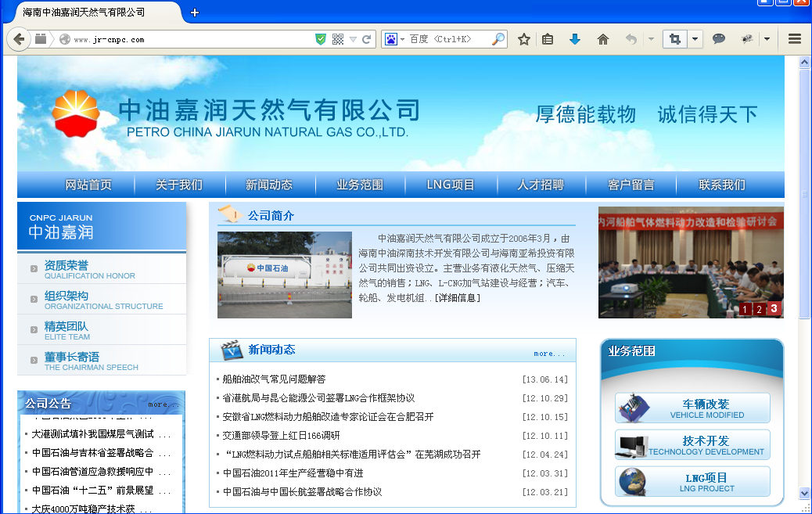Open the chat bubble icon in toolbar
Image resolution: width=812 pixels, height=514 pixels.
(719, 39)
